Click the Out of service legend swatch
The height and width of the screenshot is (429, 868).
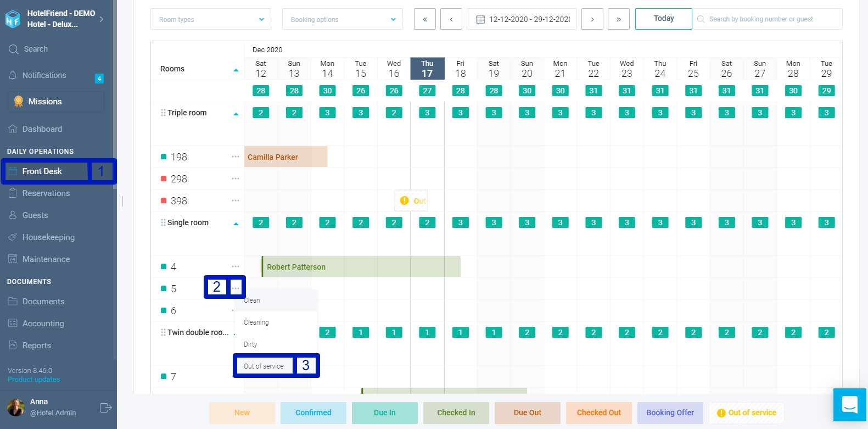click(747, 413)
